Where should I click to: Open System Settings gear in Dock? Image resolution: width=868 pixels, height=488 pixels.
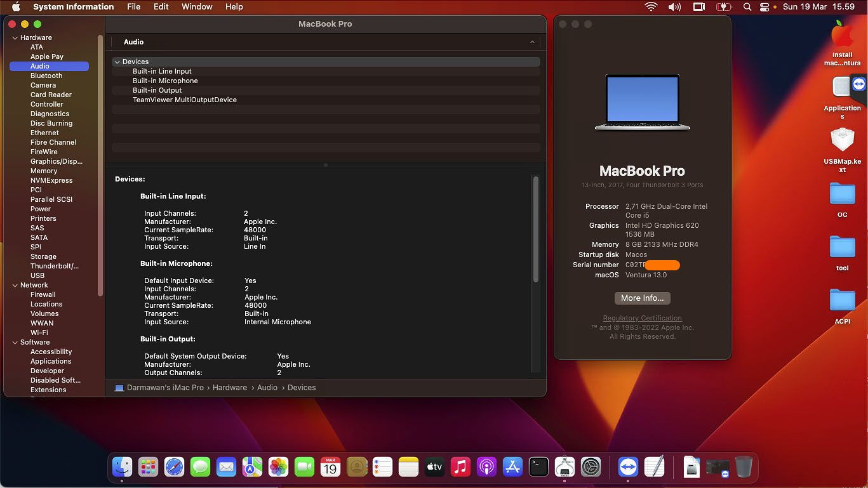(x=591, y=467)
